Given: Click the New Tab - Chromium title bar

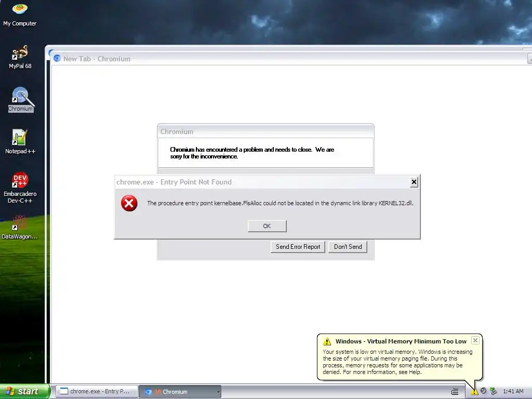Looking at the screenshot, I should click(x=290, y=58).
